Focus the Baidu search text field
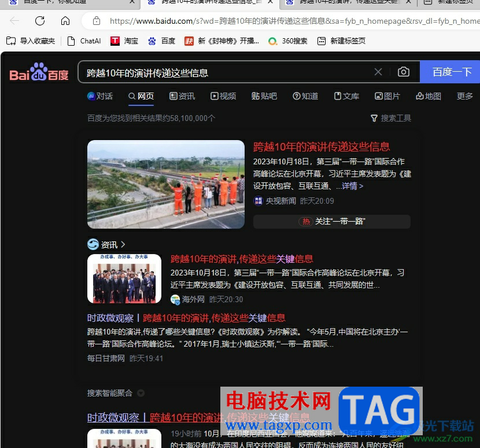 click(227, 72)
